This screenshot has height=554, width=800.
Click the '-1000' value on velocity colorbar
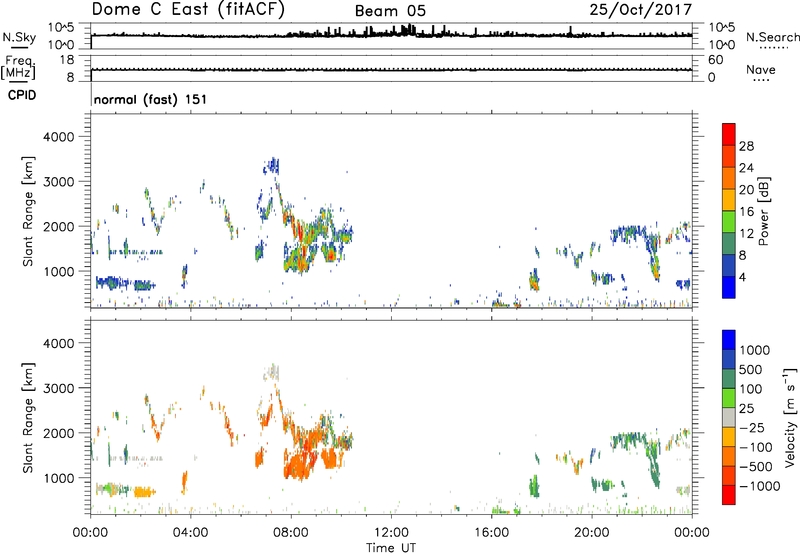tap(759, 486)
